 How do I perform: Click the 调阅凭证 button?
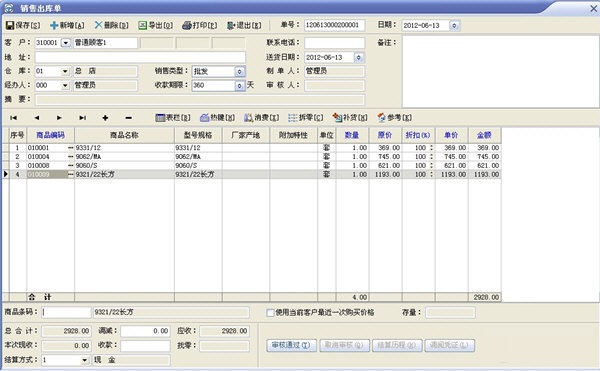point(450,345)
